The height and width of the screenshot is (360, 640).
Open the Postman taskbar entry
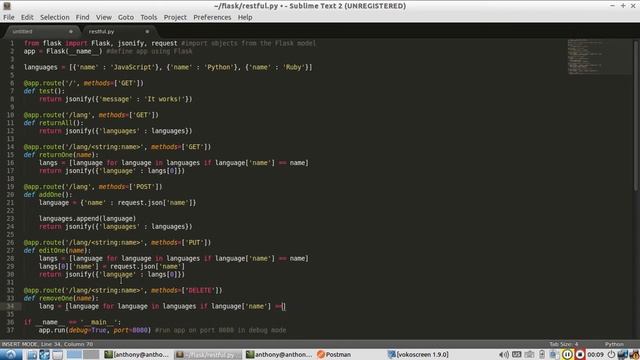(x=334, y=354)
